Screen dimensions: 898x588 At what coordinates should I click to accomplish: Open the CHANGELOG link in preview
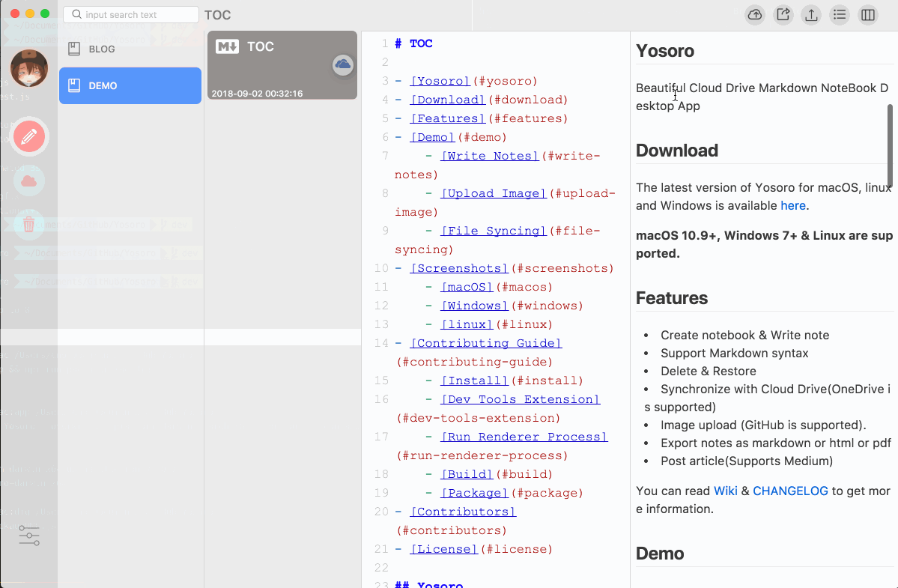(x=789, y=491)
